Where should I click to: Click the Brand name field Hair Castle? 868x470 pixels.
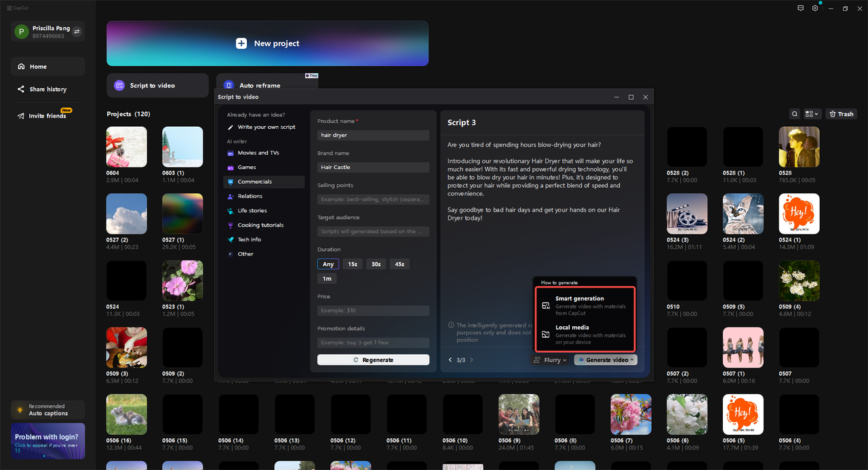pos(373,167)
